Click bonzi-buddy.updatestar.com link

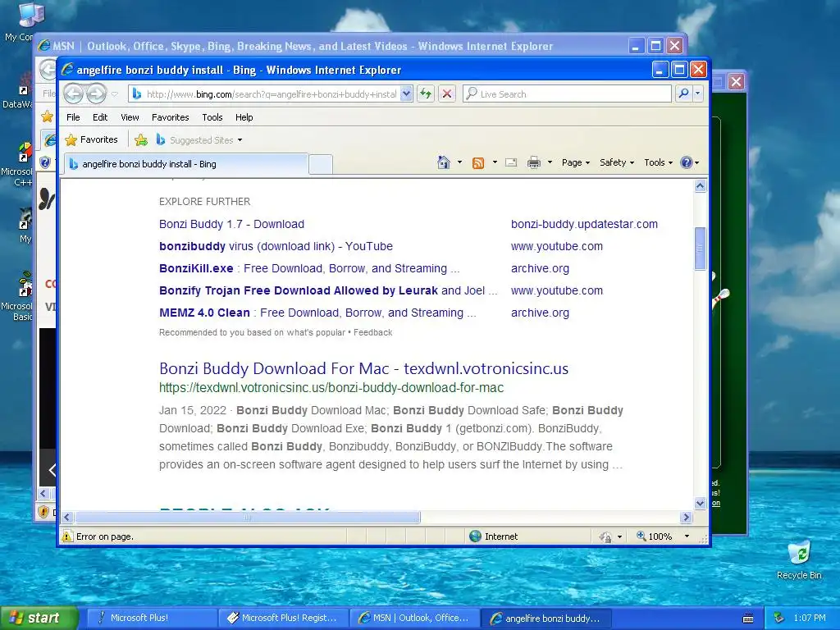click(x=584, y=224)
